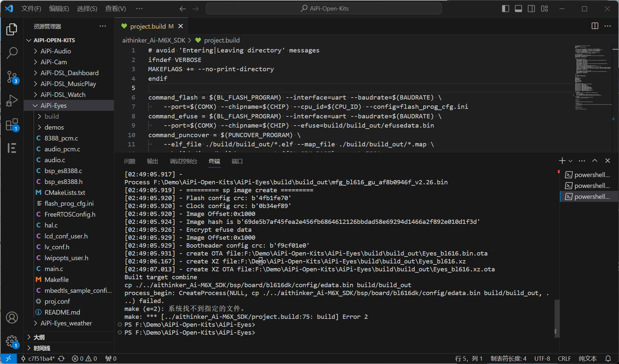619x364 pixels.
Task: Change indentation via 制表符长度: 4
Action: (x=508, y=358)
